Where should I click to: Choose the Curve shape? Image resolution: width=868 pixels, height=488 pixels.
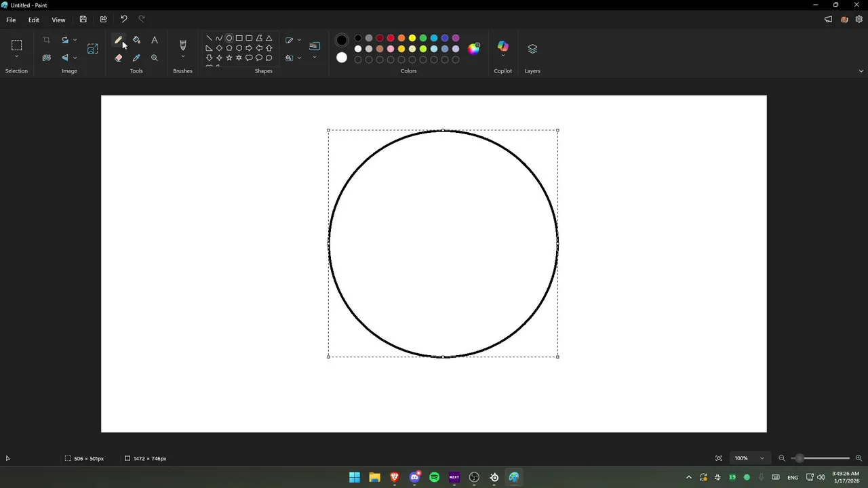[219, 39]
